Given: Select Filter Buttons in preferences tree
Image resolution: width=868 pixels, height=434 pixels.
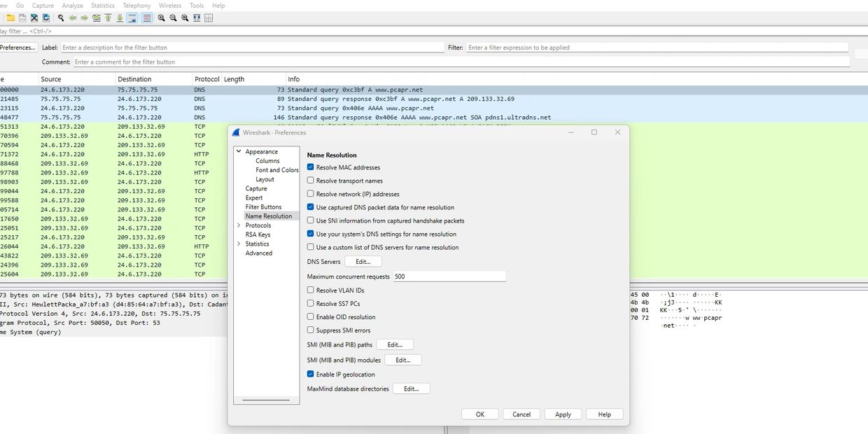Looking at the screenshot, I should (x=263, y=207).
